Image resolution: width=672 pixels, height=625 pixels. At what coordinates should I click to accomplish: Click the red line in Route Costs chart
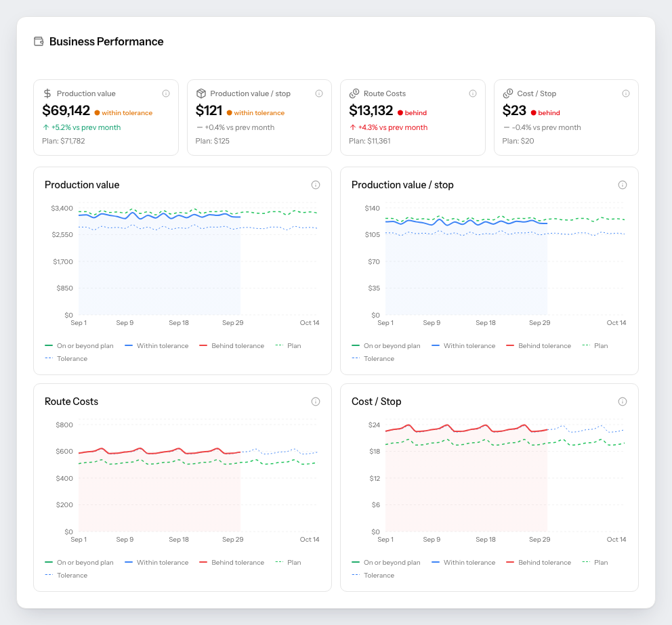(x=159, y=452)
